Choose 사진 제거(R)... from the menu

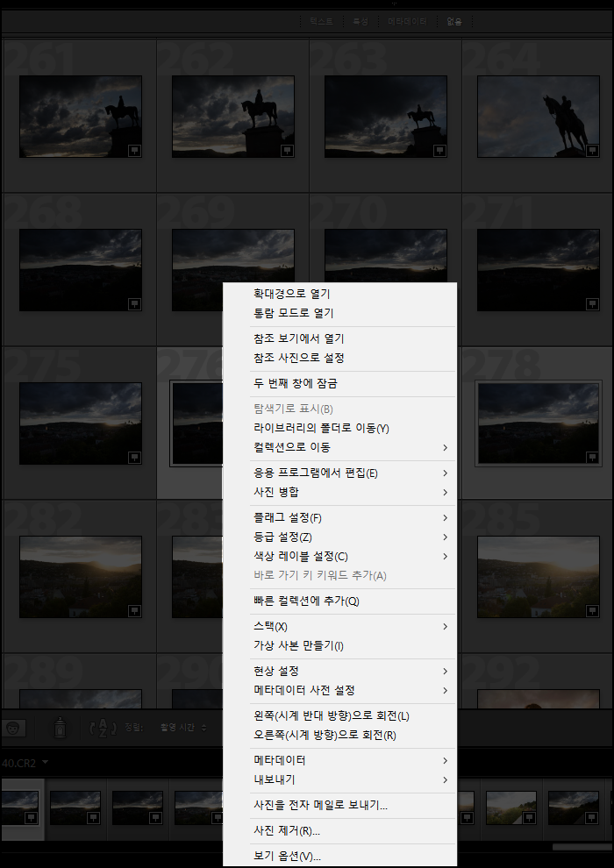click(339, 831)
